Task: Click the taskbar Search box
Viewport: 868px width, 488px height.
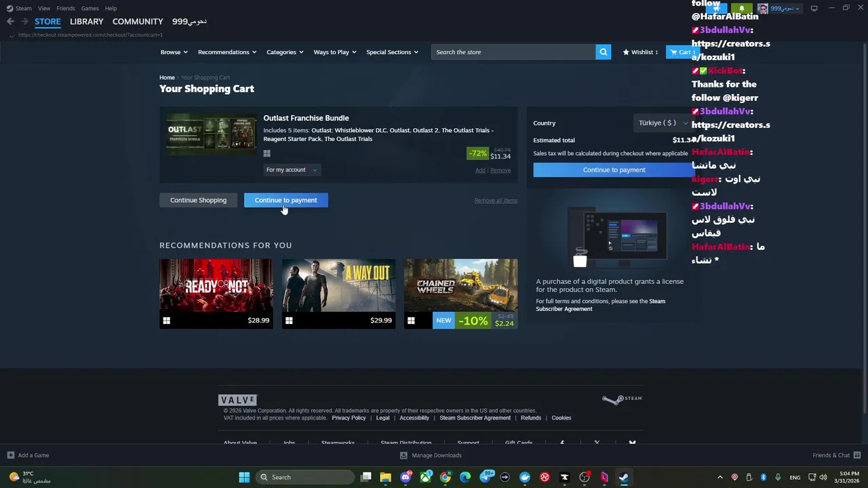Action: pos(305,477)
